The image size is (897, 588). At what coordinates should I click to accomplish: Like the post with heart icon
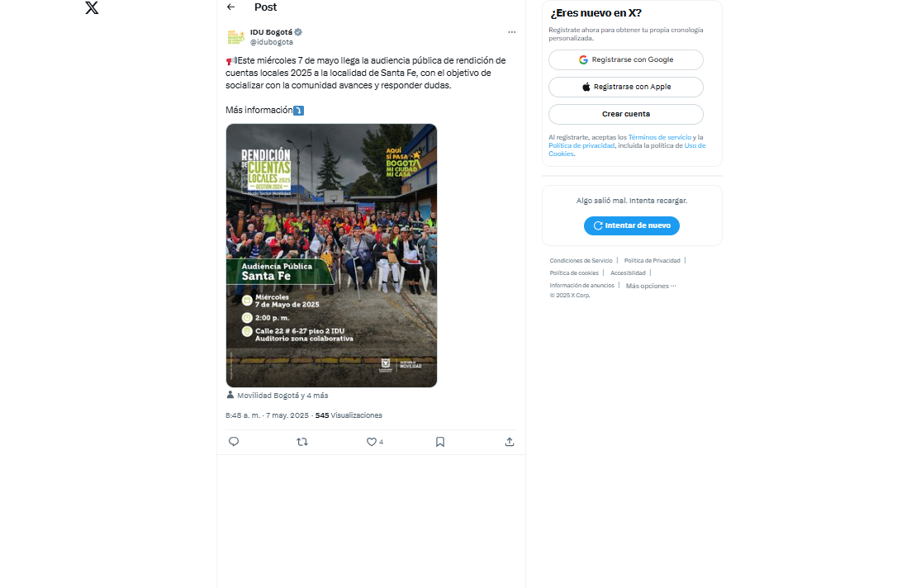(371, 442)
